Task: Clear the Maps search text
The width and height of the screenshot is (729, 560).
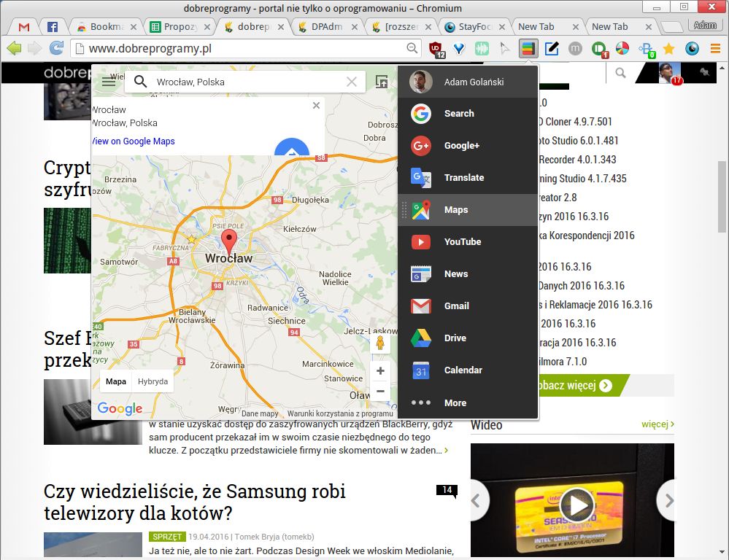Action: click(352, 82)
